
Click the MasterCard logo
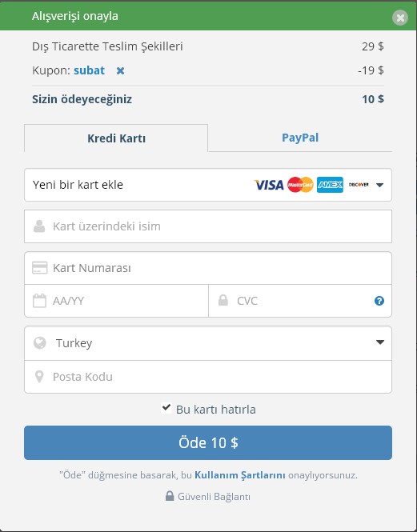(300, 185)
